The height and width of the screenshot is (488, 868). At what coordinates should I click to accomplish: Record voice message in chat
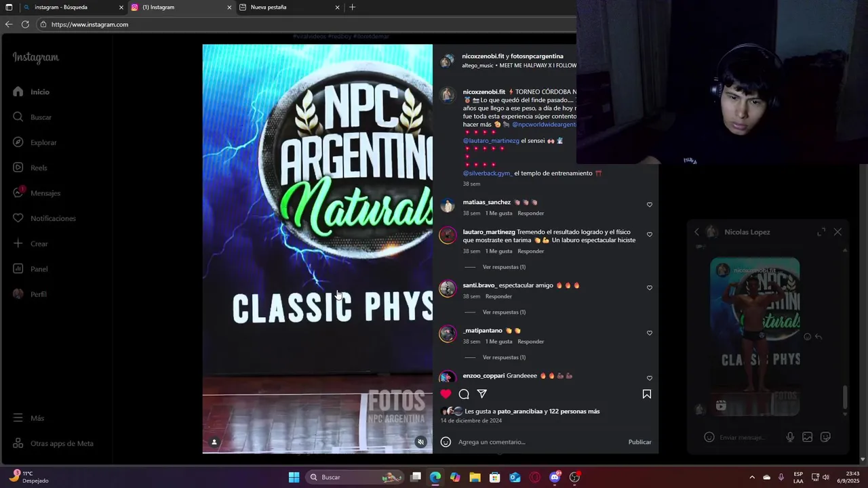point(790,437)
